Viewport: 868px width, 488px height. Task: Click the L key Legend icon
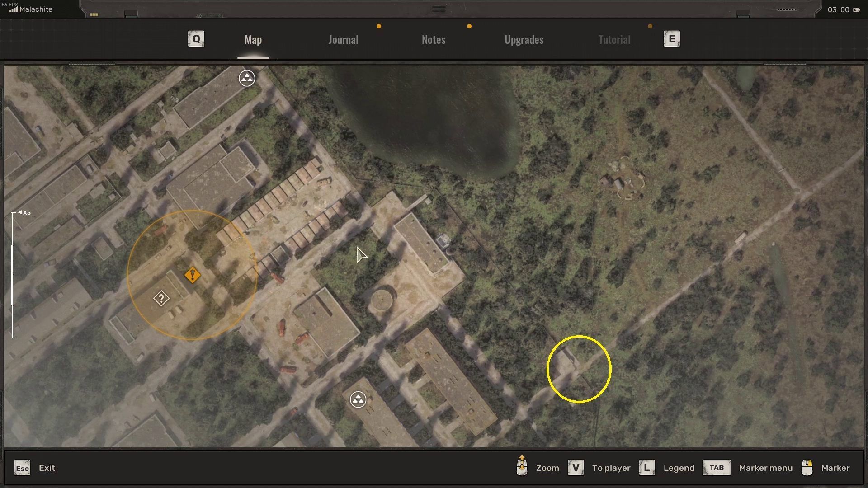[646, 468]
